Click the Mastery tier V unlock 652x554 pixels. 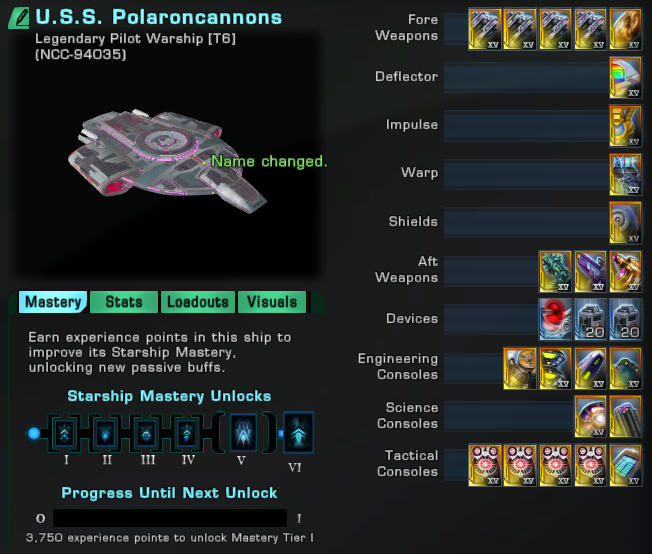click(x=243, y=433)
